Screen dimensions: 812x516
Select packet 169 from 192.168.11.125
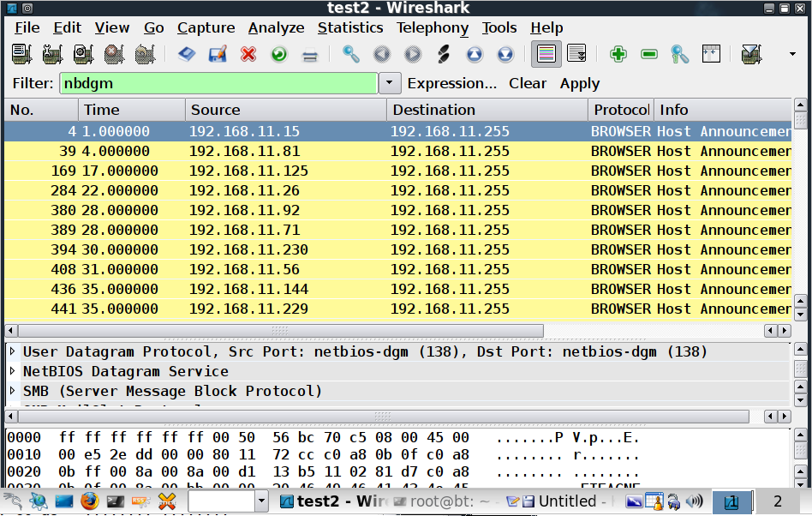(397, 171)
